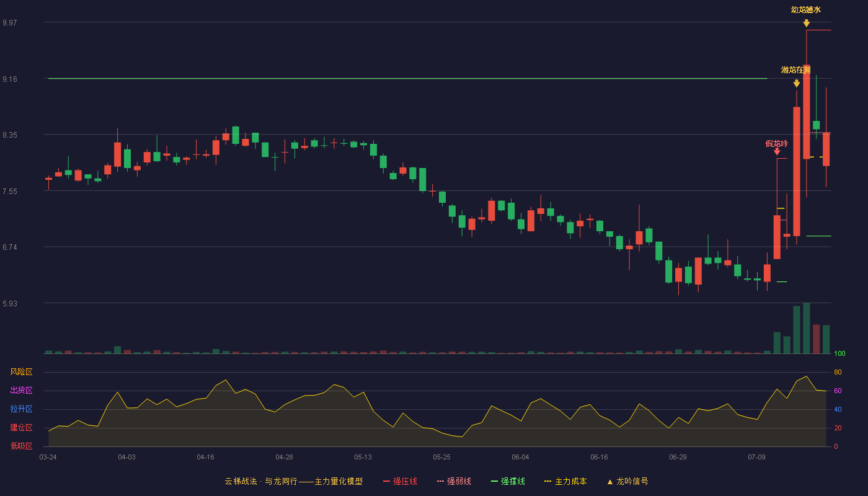Click the 7.55 price axis label

[x=10, y=192]
